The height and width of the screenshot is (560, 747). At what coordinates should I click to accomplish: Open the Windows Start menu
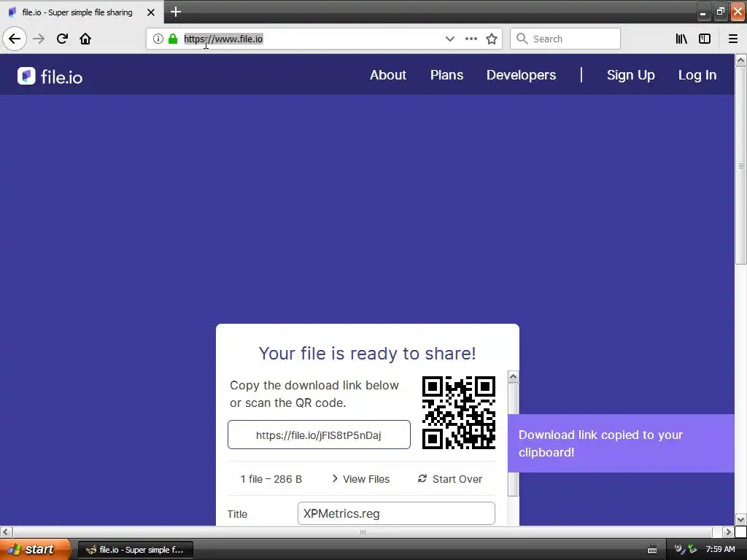[x=35, y=549]
